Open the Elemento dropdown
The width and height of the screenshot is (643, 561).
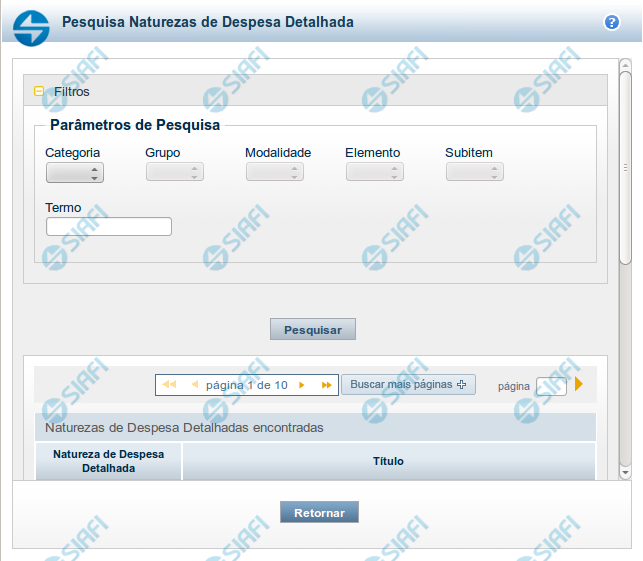375,172
